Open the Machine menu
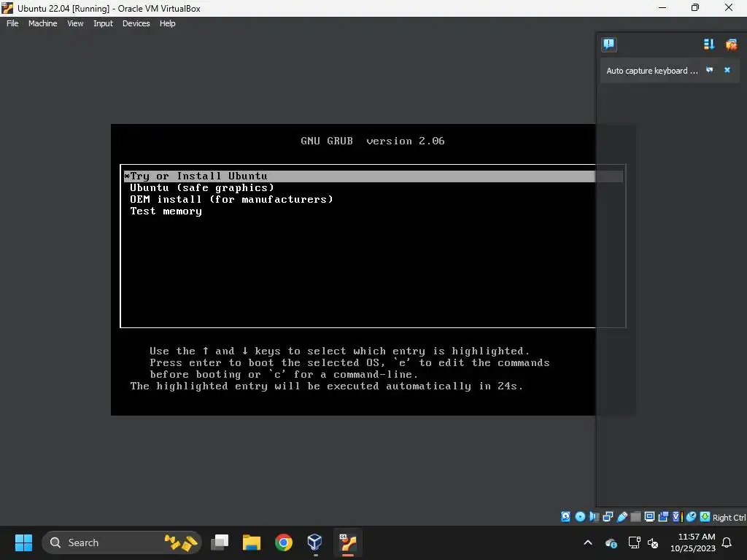This screenshot has width=747, height=560. pos(42,23)
